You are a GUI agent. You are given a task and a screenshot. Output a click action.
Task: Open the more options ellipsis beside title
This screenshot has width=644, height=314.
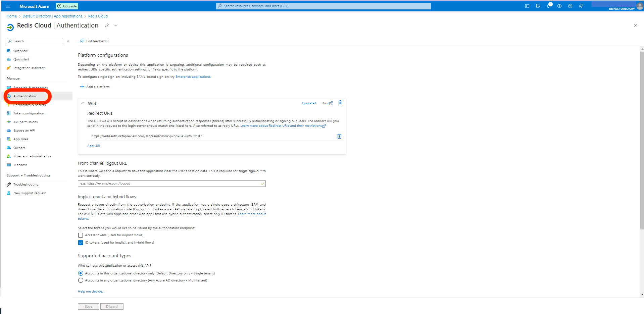[x=115, y=25]
